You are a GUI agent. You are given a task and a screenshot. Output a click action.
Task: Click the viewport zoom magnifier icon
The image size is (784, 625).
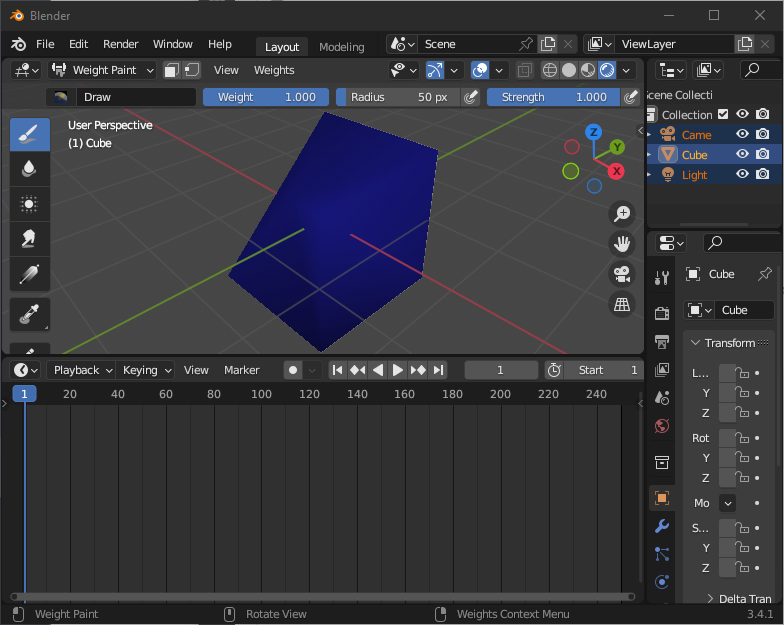point(622,213)
